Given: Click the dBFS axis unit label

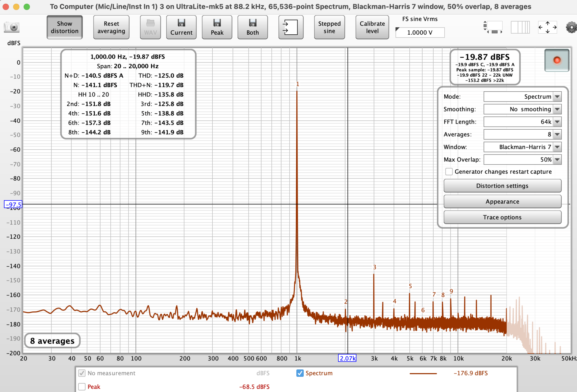Looking at the screenshot, I should pyautogui.click(x=14, y=43).
